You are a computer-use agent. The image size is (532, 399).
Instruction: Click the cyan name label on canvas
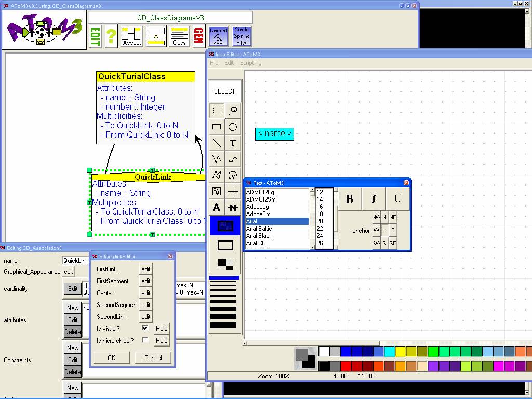click(274, 134)
